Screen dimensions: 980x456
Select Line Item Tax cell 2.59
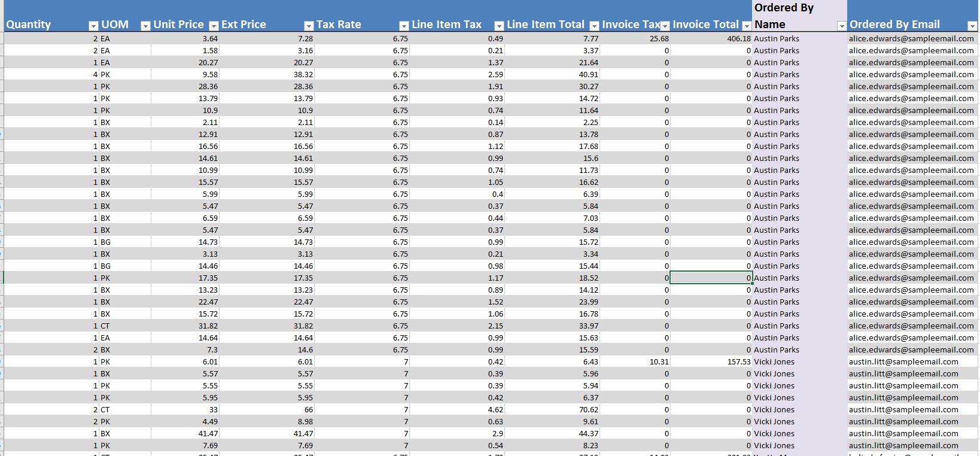(x=457, y=74)
